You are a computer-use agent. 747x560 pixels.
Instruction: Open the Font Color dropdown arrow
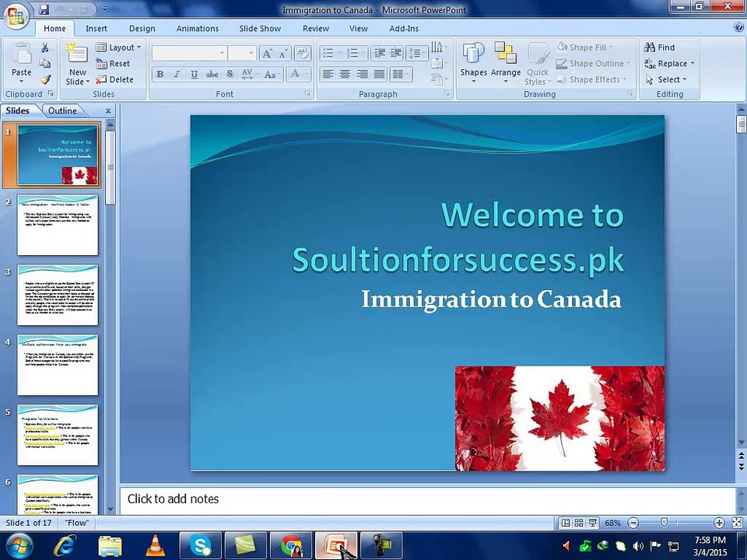[x=307, y=75]
